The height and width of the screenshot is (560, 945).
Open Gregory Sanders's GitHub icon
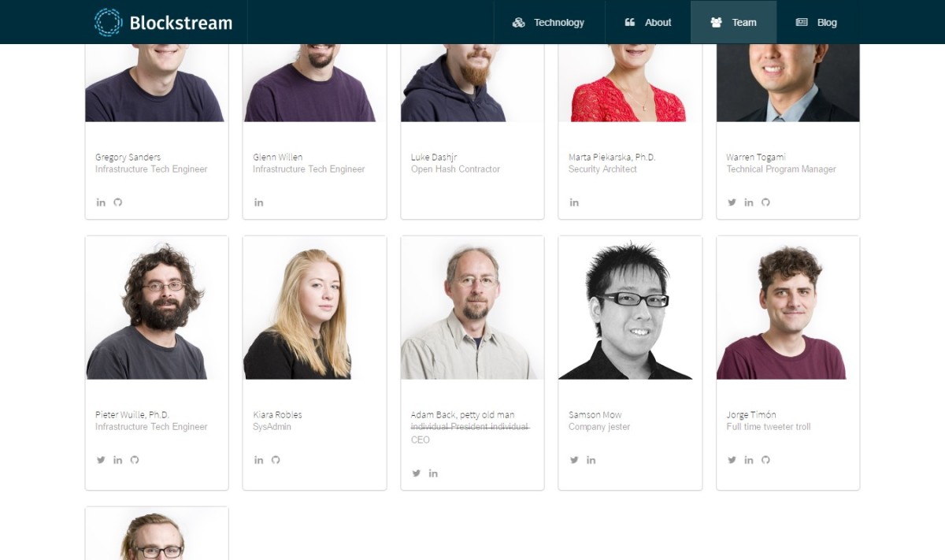pos(118,202)
